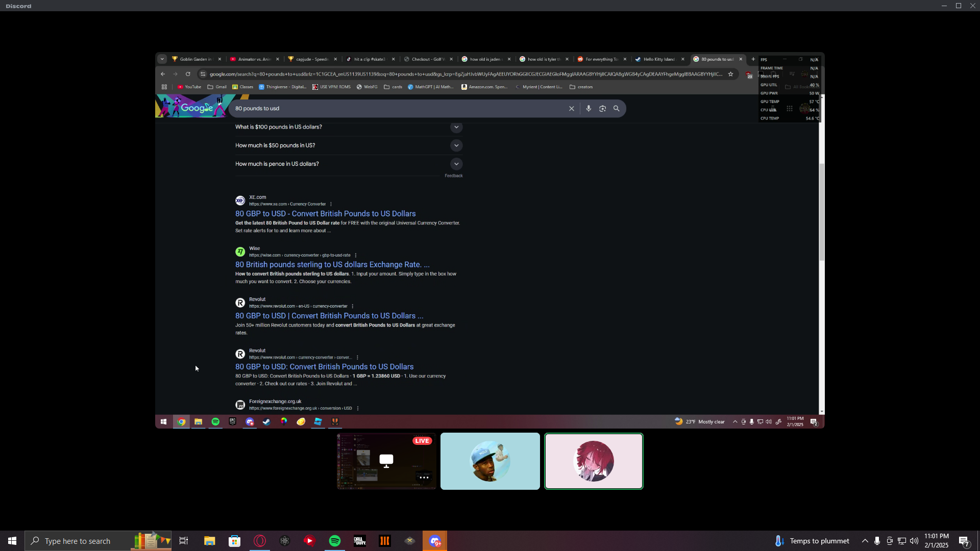
Task: Switch to the 'Goblin Garden' browser tab
Action: pyautogui.click(x=195, y=59)
